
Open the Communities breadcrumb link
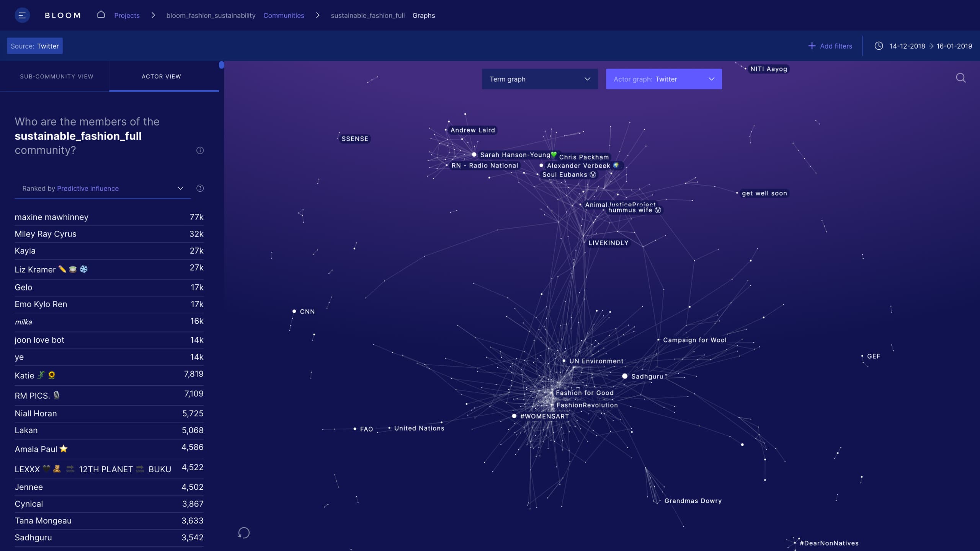click(x=284, y=15)
